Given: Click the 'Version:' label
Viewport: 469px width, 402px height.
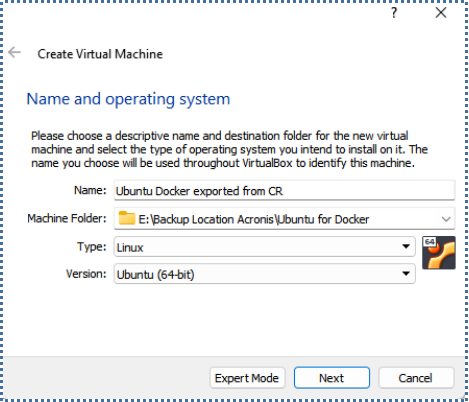Looking at the screenshot, I should click(x=86, y=274).
